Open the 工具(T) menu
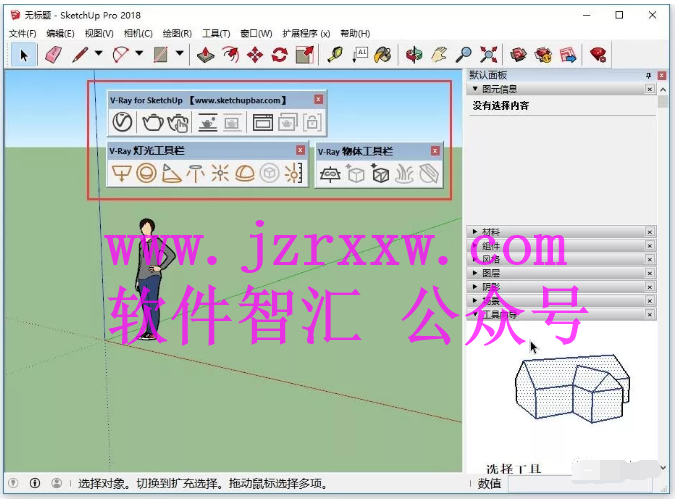 [x=216, y=34]
